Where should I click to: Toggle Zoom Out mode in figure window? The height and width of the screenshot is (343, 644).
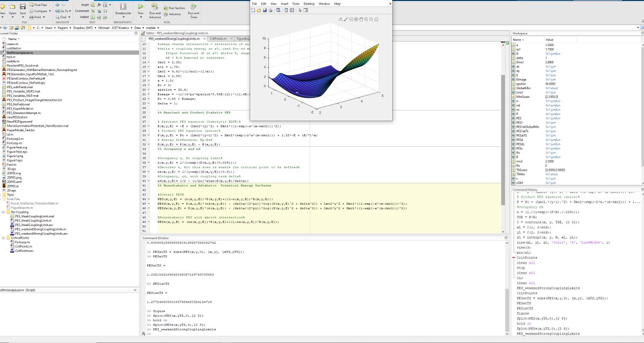(x=371, y=19)
